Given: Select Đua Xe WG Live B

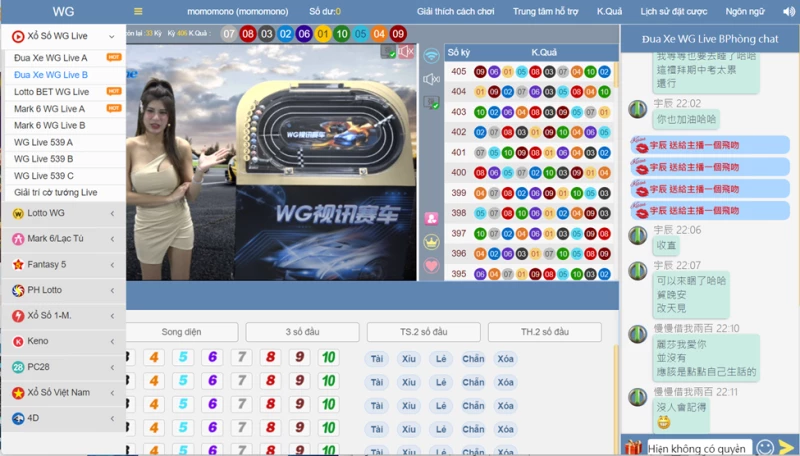Looking at the screenshot, I should (x=51, y=74).
